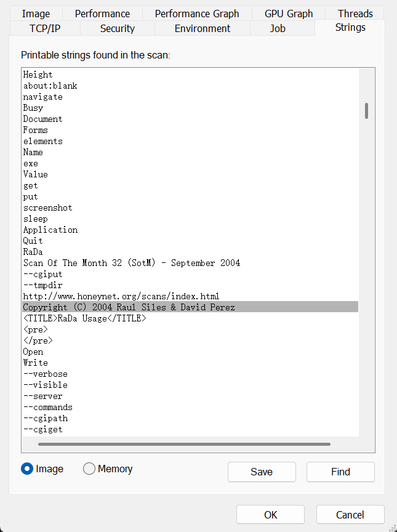This screenshot has height=532, width=397.
Task: Select the 'exe' string
Action: (x=190, y=163)
